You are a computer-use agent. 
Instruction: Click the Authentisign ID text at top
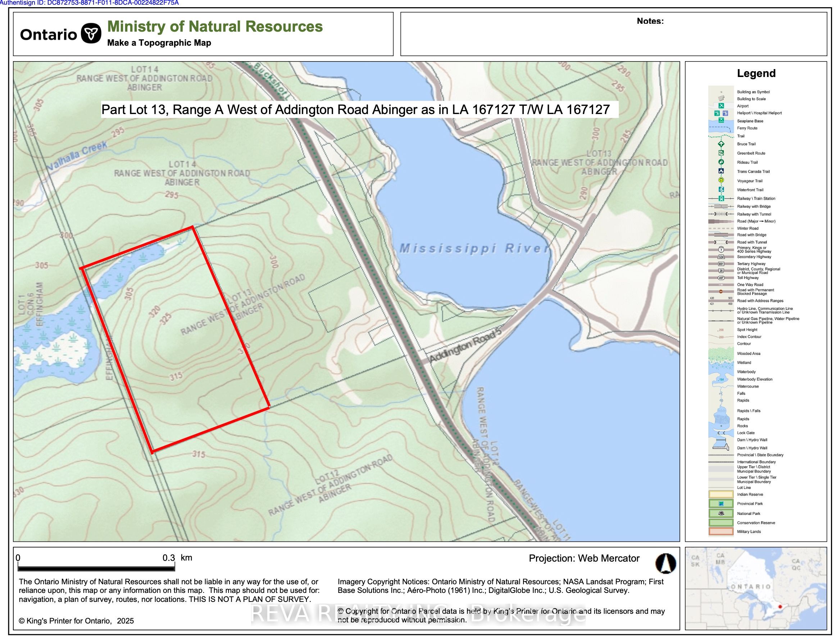tap(89, 3)
